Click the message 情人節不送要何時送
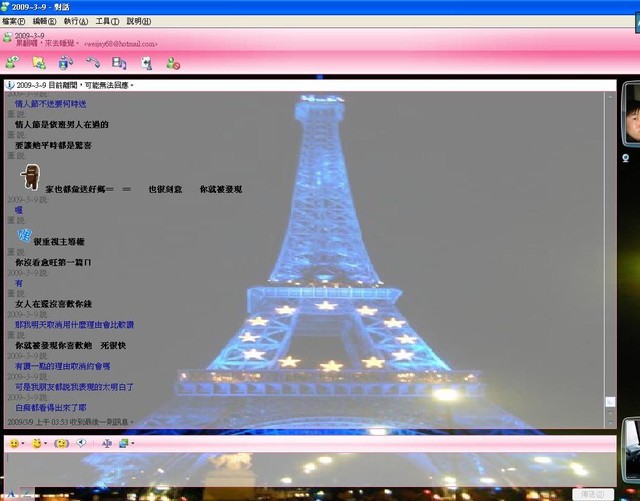The height and width of the screenshot is (501, 640). point(51,104)
